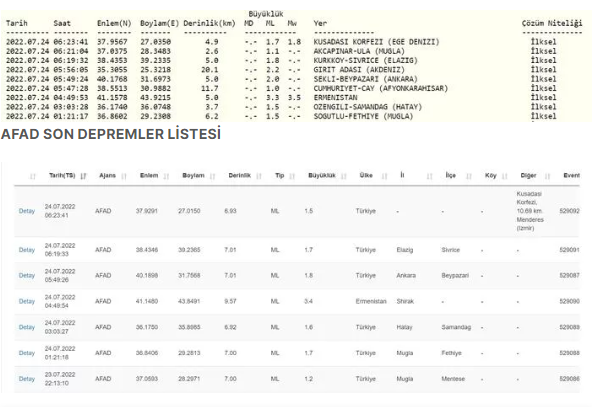Click sort arrows beside Ülke header
This screenshot has width=592, height=407.
click(384, 176)
